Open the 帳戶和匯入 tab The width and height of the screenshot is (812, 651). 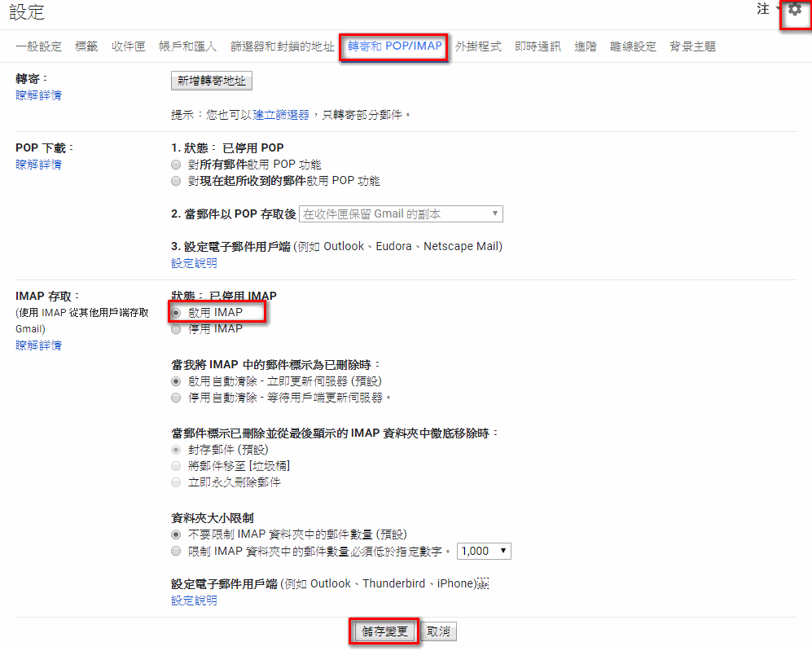[x=187, y=46]
